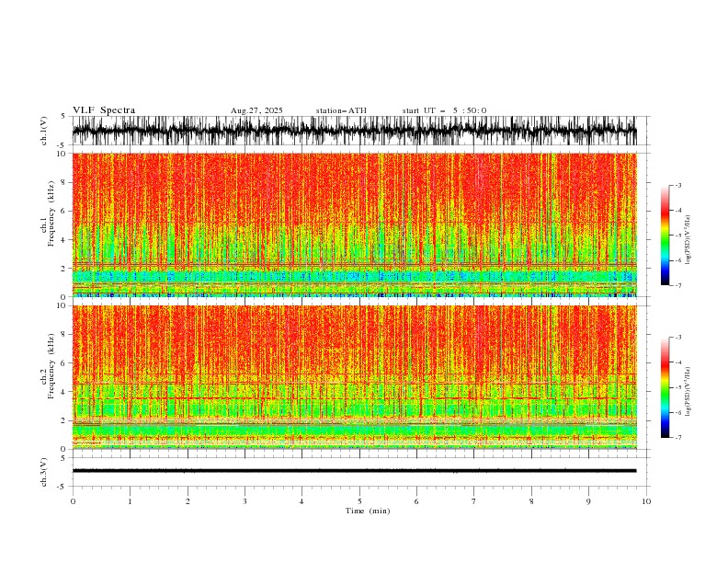
Task: Click the "ch.3(V)" axis label
Action: tap(44, 472)
